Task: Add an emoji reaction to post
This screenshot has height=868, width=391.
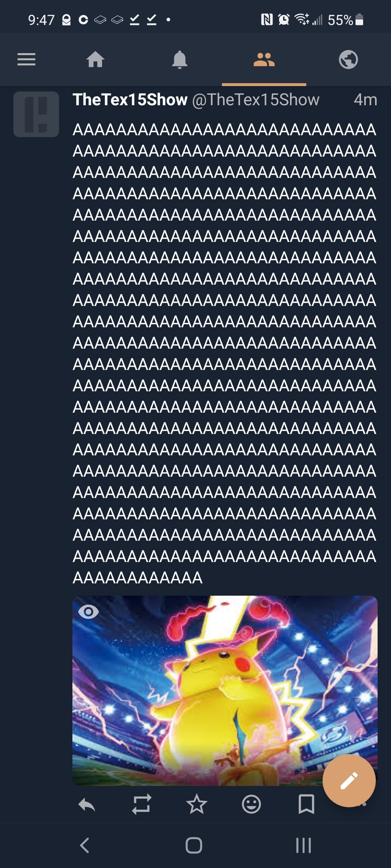Action: click(x=251, y=804)
